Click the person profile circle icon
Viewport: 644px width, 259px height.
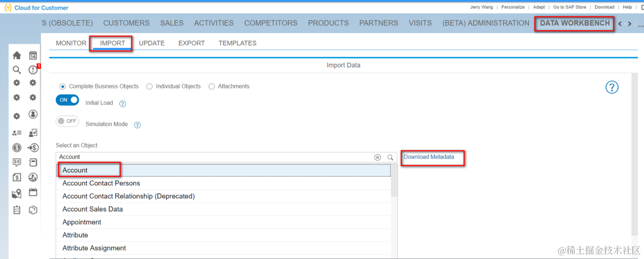coord(33,114)
